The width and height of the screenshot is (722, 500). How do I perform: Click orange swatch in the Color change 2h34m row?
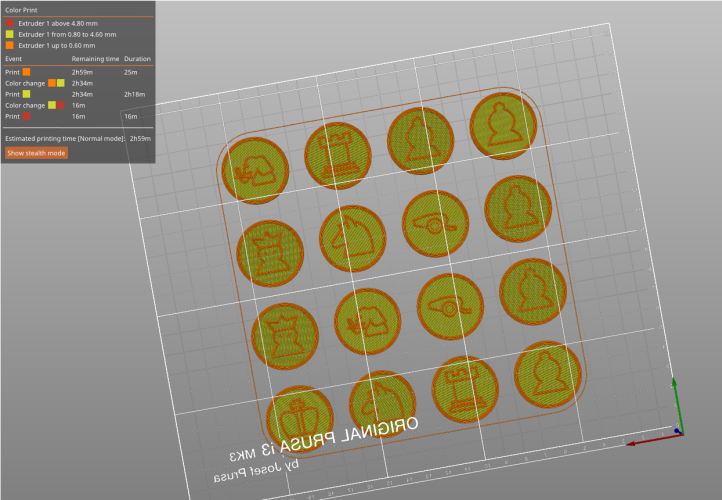(x=52, y=83)
